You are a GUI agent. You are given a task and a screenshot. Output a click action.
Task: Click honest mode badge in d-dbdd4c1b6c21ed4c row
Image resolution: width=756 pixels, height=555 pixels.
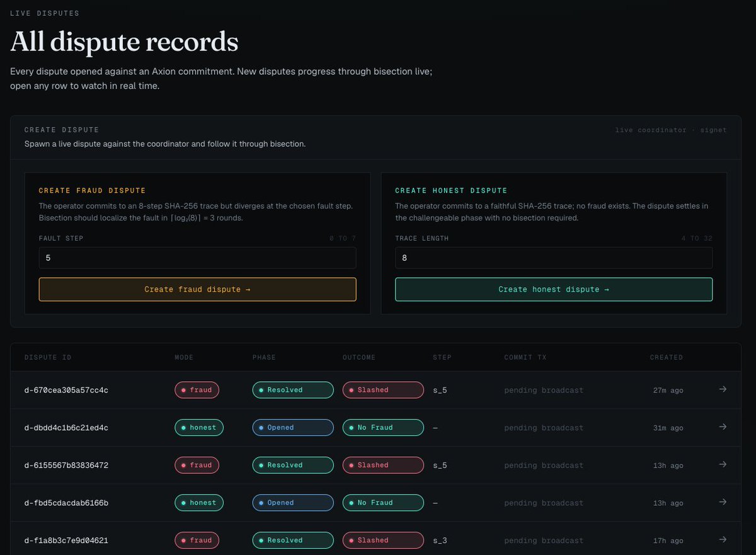(x=198, y=428)
